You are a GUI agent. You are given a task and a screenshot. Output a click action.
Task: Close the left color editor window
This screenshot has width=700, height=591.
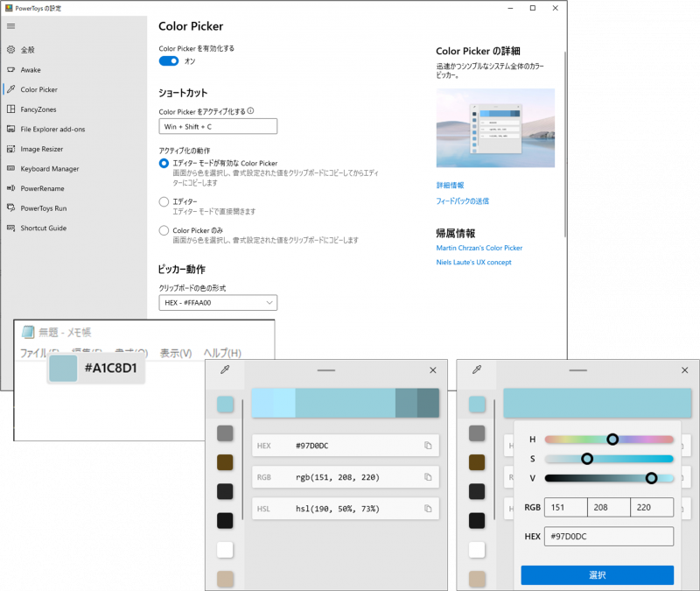[x=432, y=369]
